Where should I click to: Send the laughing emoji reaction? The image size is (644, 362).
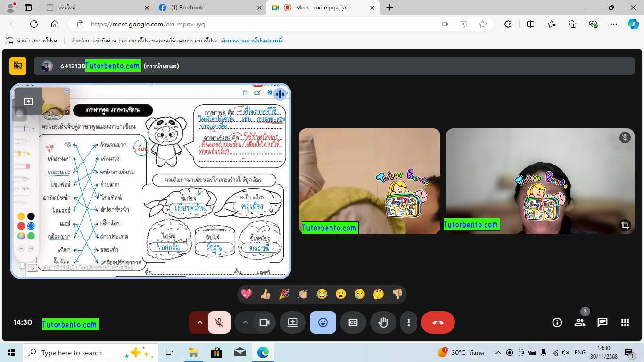pyautogui.click(x=322, y=294)
